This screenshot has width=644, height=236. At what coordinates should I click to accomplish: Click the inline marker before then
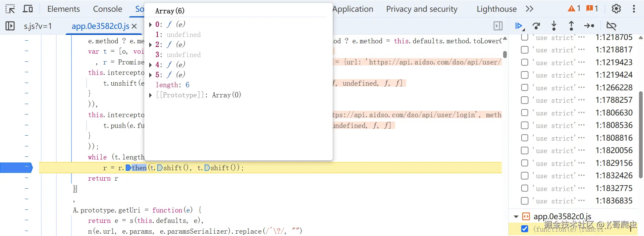128,168
